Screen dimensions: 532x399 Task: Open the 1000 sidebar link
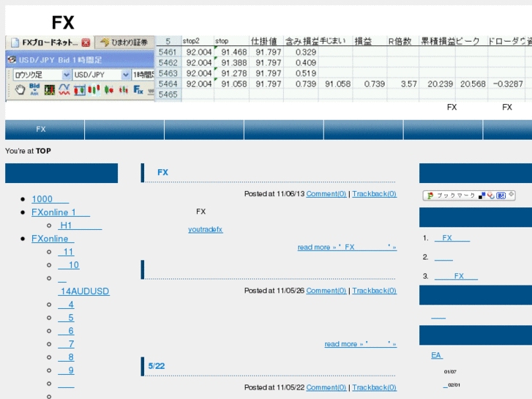(x=50, y=199)
